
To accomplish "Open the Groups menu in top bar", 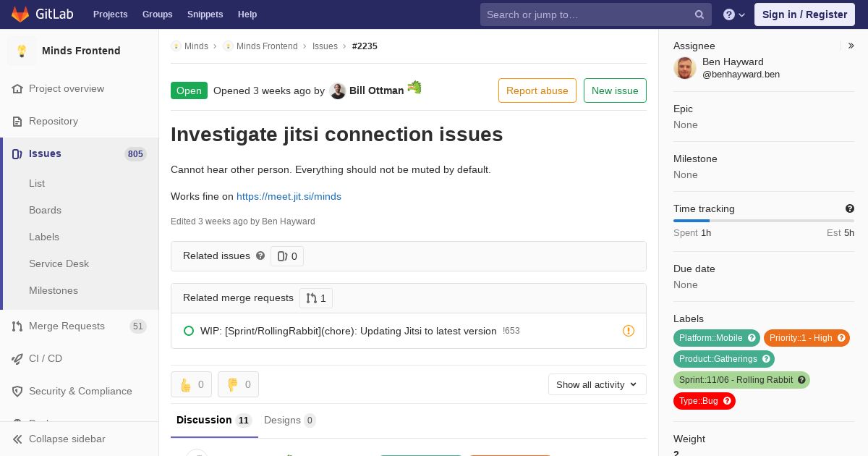I will pyautogui.click(x=158, y=14).
